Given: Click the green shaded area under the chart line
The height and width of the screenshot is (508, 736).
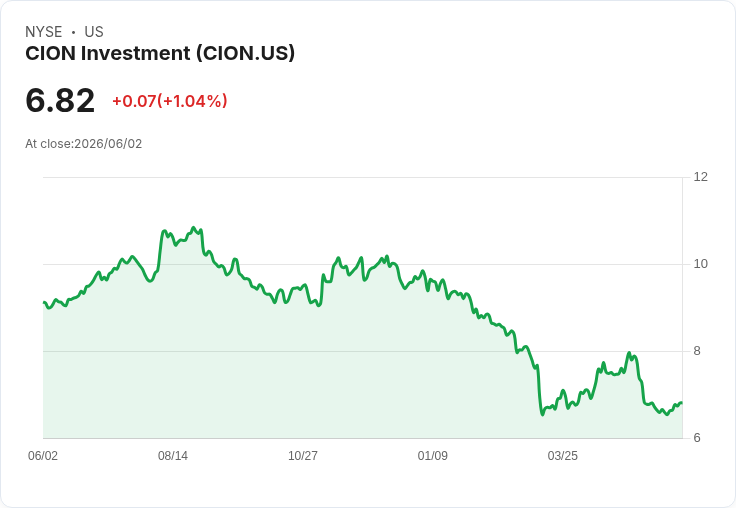Looking at the screenshot, I should (329, 376).
